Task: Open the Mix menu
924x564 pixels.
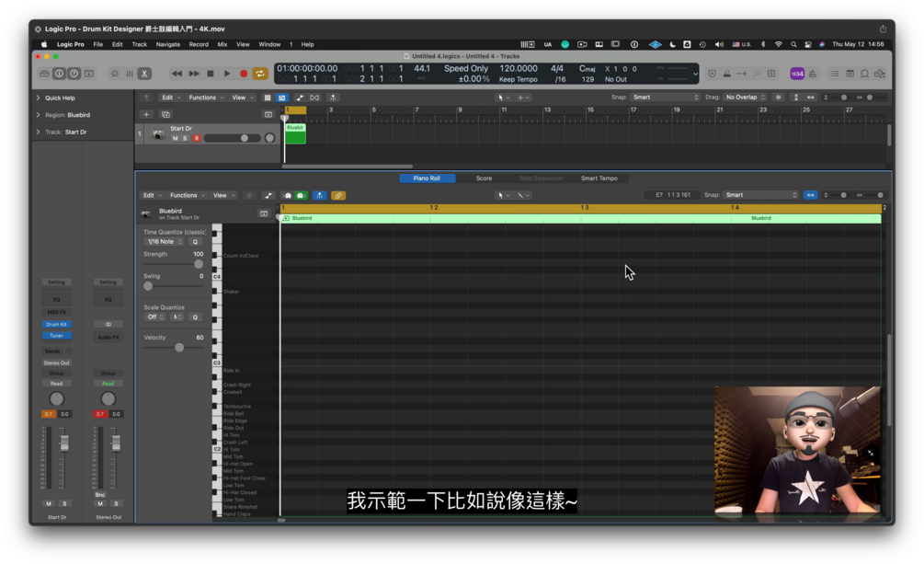Action: click(x=222, y=44)
